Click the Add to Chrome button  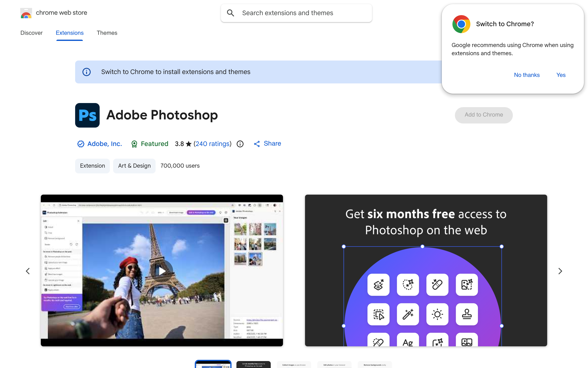click(483, 115)
